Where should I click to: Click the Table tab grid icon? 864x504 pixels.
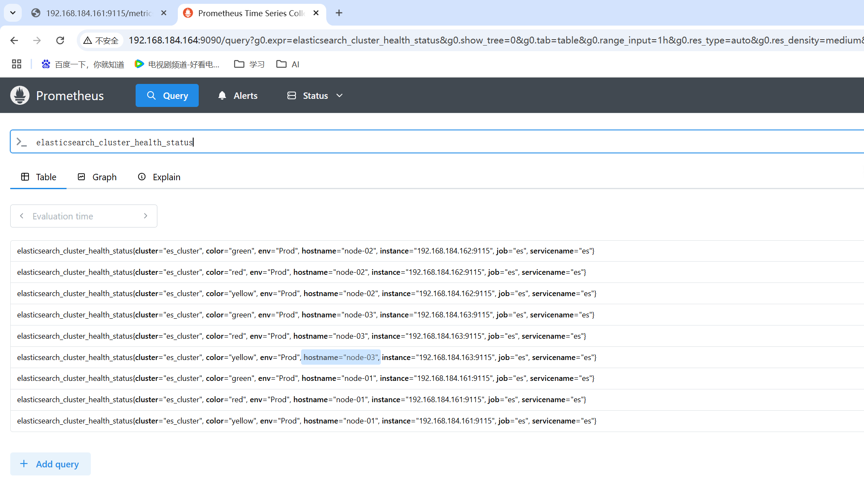point(25,177)
